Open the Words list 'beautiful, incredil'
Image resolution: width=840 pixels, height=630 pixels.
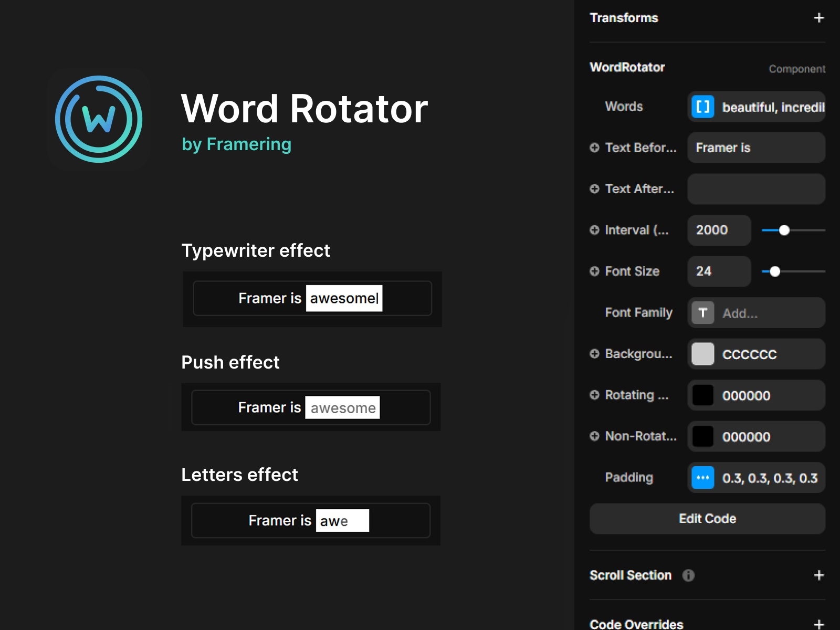click(x=773, y=107)
